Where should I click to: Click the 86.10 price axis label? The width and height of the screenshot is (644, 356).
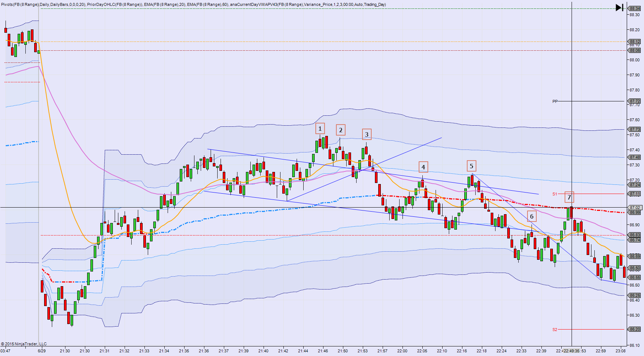(x=634, y=345)
